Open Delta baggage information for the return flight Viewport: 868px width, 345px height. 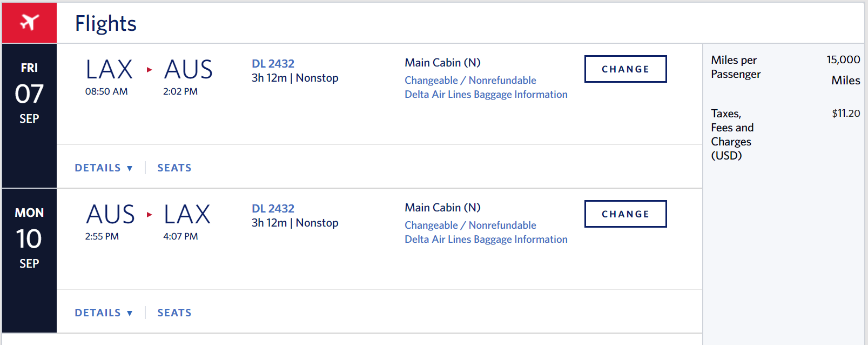tap(486, 239)
